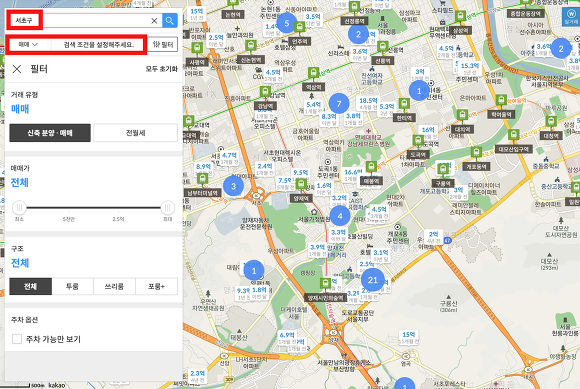Click 검색 조건을 설정해주세요 condition box
Viewport: 580px width, 389px height.
[x=98, y=44]
